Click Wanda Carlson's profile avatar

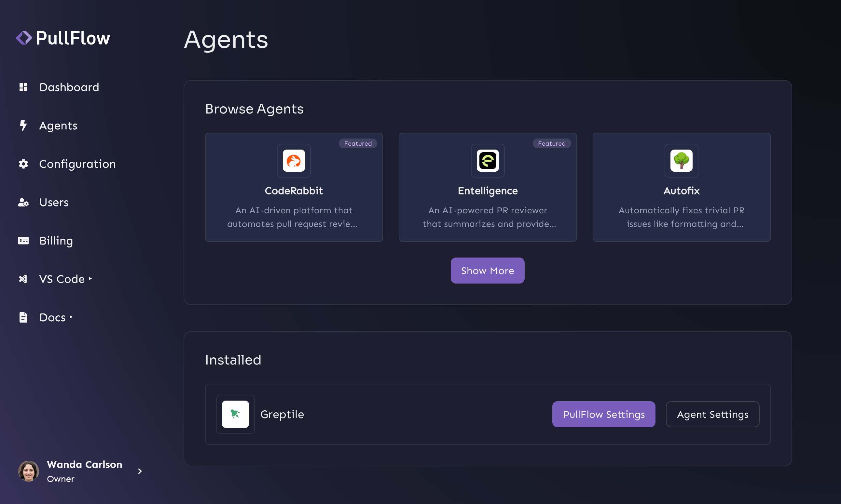click(29, 471)
